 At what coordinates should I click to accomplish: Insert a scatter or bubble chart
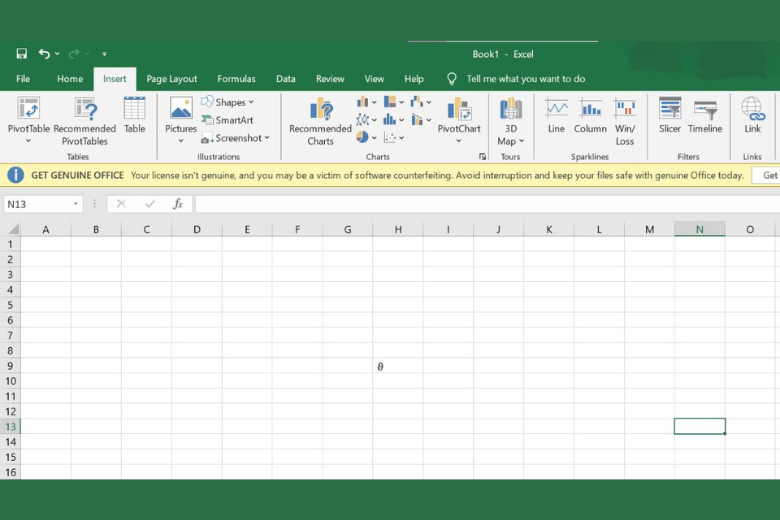pos(393,137)
